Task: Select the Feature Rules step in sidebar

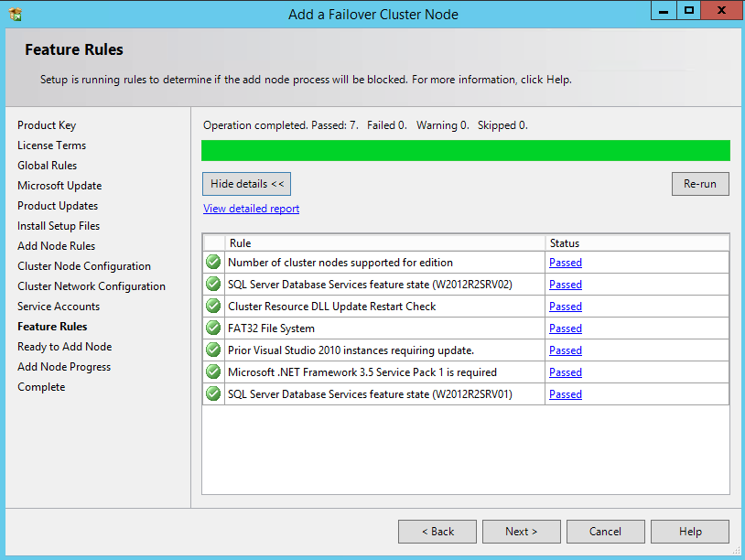Action: (x=52, y=327)
